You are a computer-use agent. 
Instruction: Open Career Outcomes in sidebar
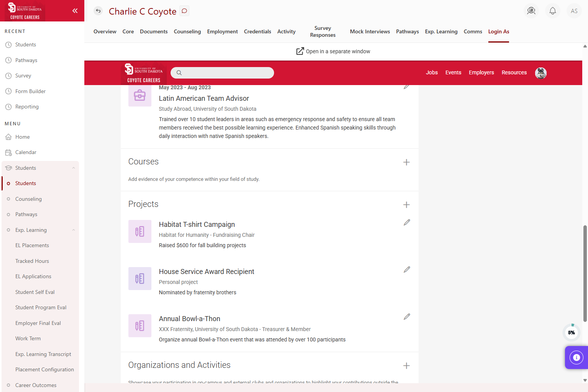[x=36, y=385]
